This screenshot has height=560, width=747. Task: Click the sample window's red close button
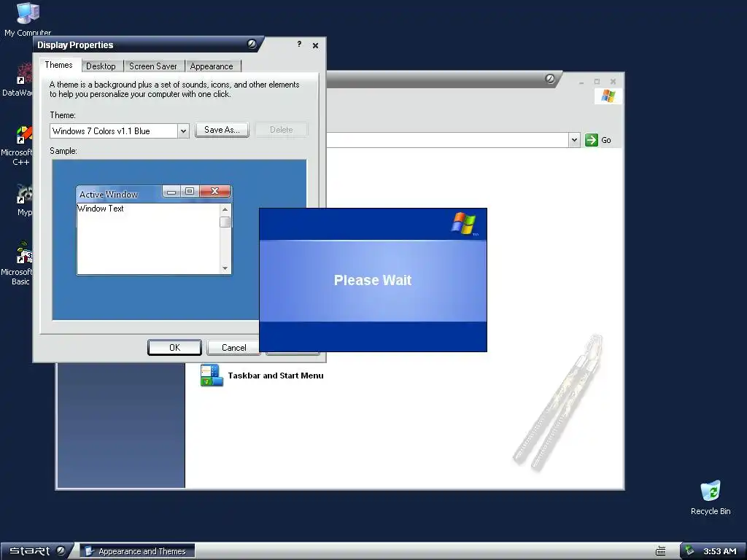[215, 191]
